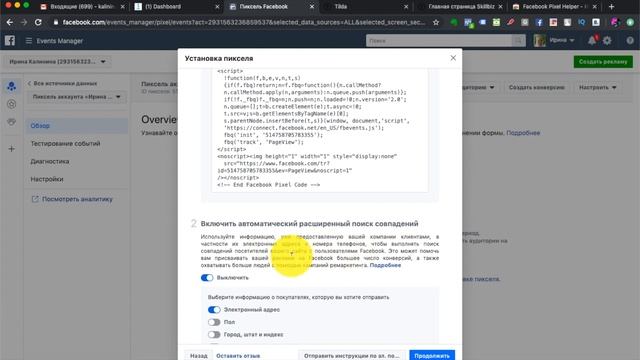Open the Настроить dropdown
640x360 pixels.
tap(598, 87)
